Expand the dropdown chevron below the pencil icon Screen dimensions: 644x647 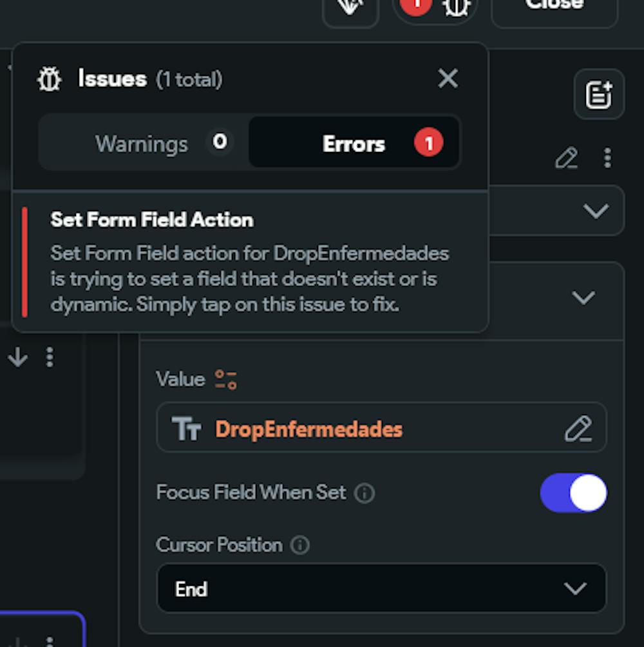point(596,211)
